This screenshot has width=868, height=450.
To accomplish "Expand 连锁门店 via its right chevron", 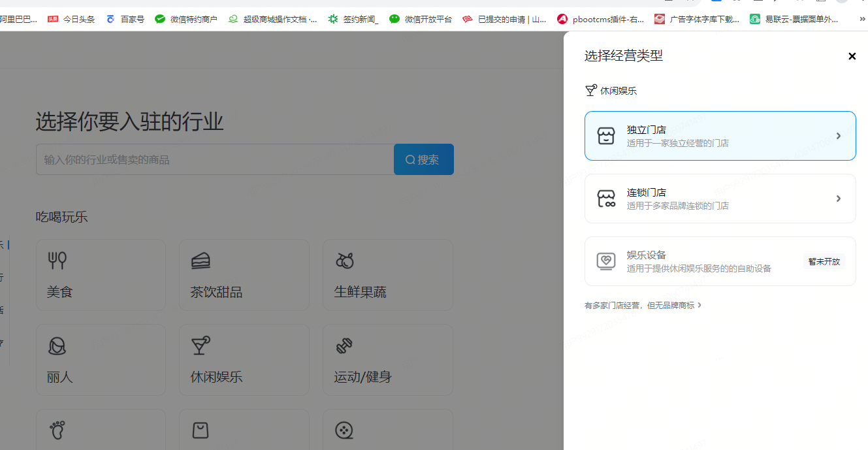I will (839, 199).
